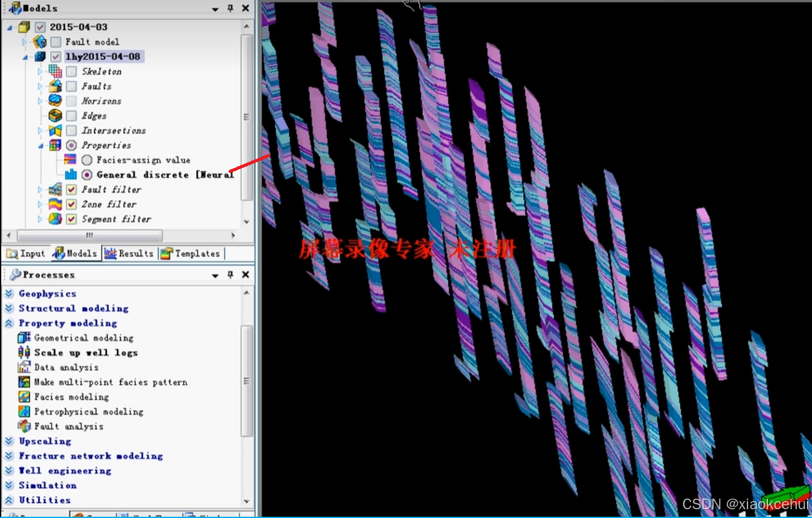Click the Faults icon in the tree
This screenshot has height=518, width=812.
(x=55, y=86)
